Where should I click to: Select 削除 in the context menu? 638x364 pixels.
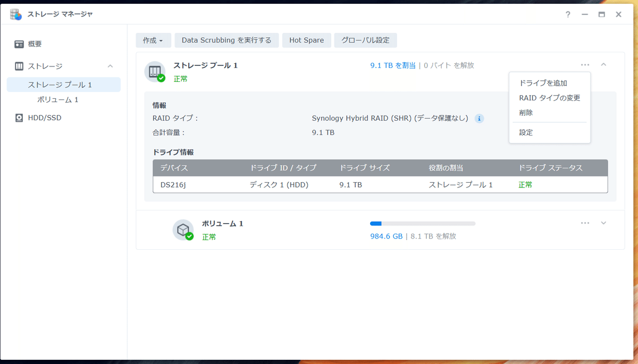coord(549,113)
